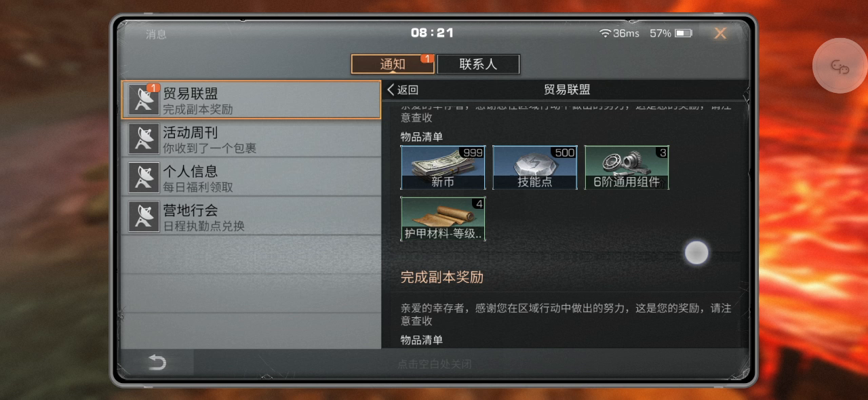Open the 贸易联盟 satellite dish icon
The height and width of the screenshot is (400, 868).
(x=144, y=100)
